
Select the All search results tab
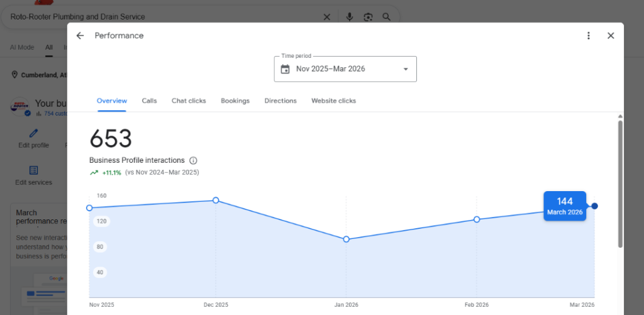(49, 47)
